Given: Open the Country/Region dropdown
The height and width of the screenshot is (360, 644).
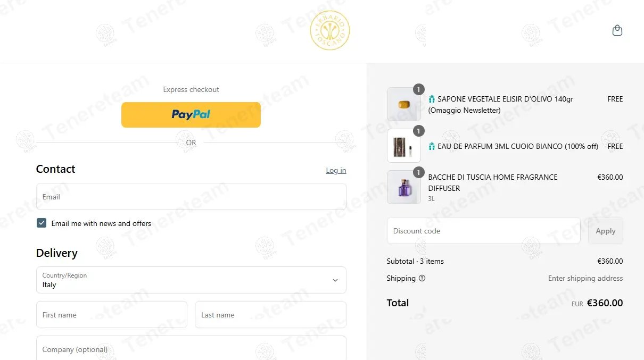Looking at the screenshot, I should click(x=191, y=280).
